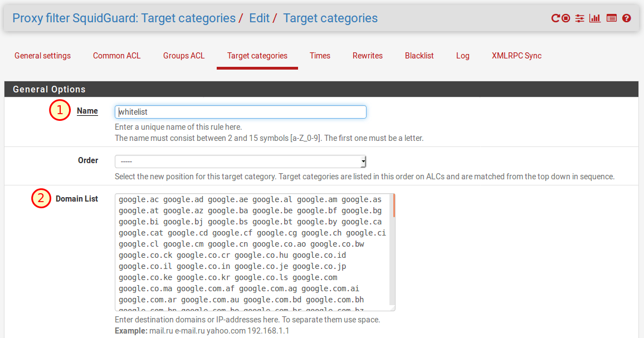This screenshot has height=338, width=644.
Task: Open related settings sliders icon
Action: 580,18
